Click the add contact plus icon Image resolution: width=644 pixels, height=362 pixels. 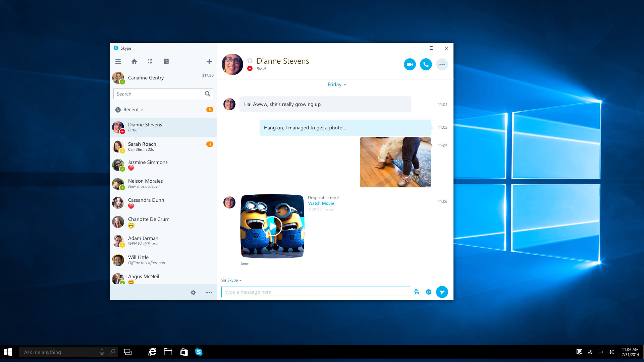tap(209, 61)
